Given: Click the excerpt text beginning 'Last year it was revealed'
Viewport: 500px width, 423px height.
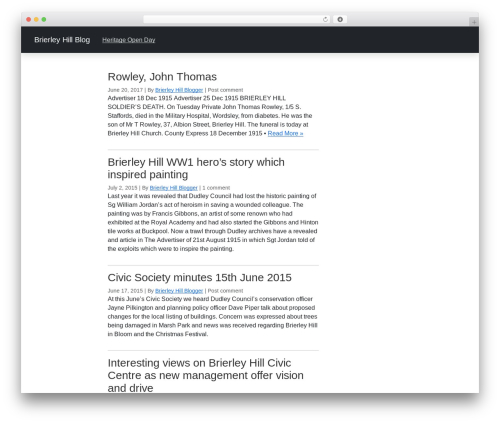Looking at the screenshot, I should [213, 222].
